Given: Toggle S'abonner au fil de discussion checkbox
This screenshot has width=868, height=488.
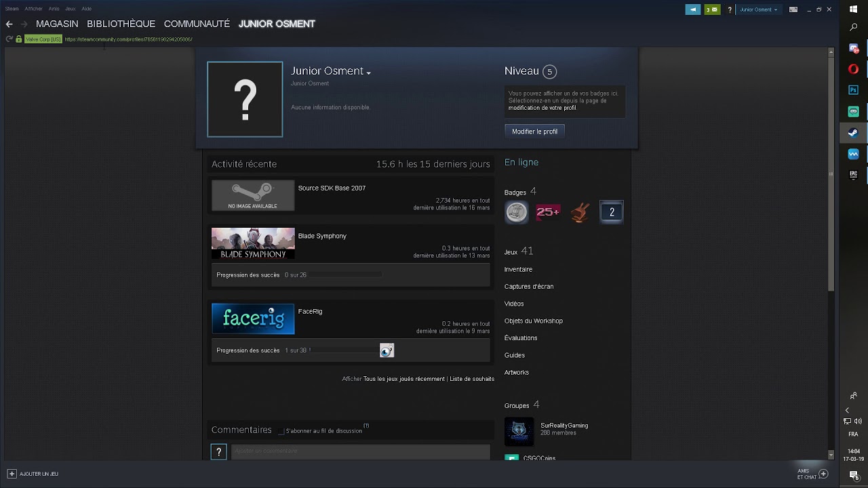Looking at the screenshot, I should click(x=281, y=431).
